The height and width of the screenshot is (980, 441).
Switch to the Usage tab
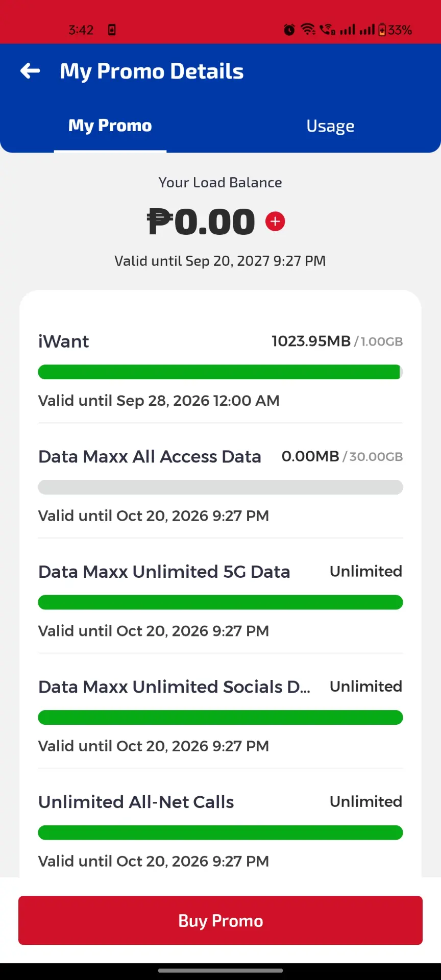coord(330,126)
